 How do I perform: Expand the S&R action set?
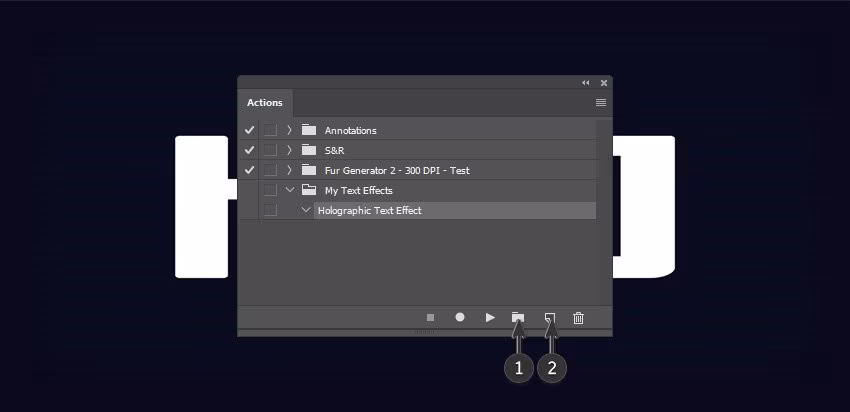pyautogui.click(x=289, y=150)
